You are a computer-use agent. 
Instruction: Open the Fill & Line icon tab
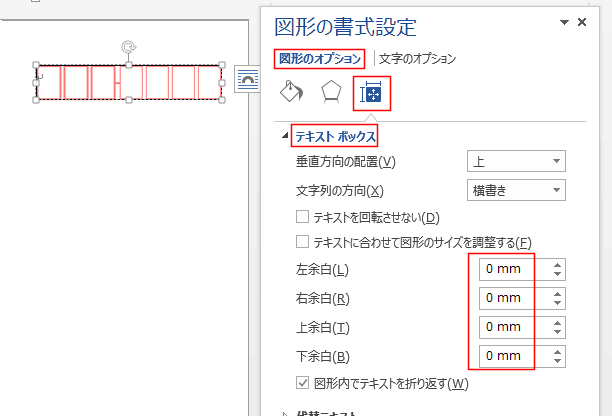click(x=290, y=93)
